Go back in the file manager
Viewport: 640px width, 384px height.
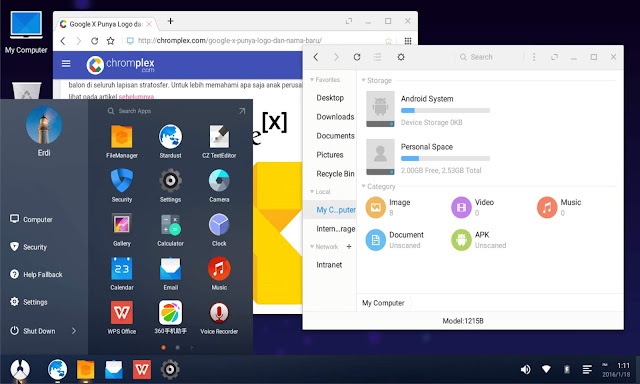[x=316, y=57]
